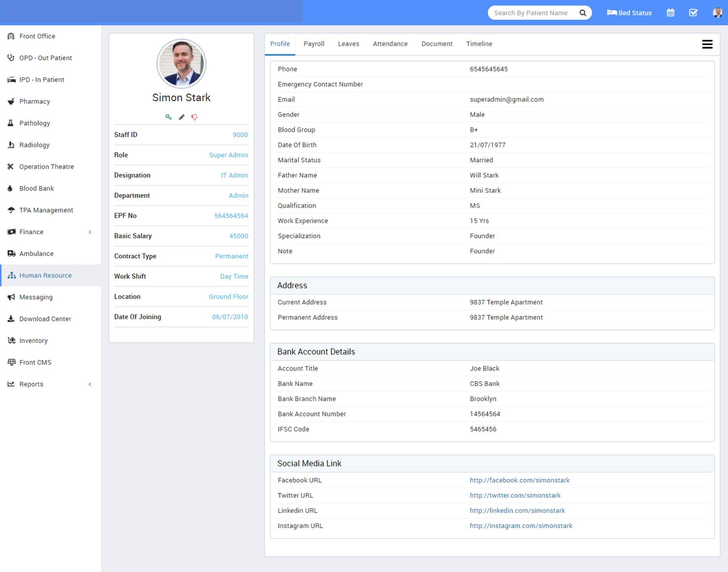Open the user avatar menu in top-right
This screenshot has width=728, height=572.
pyautogui.click(x=717, y=13)
